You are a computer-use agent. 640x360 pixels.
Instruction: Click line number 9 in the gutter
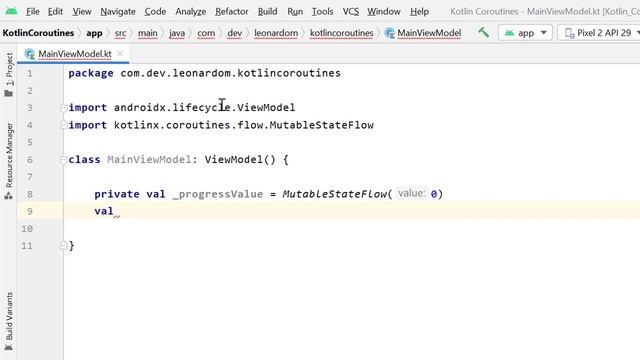coord(29,211)
